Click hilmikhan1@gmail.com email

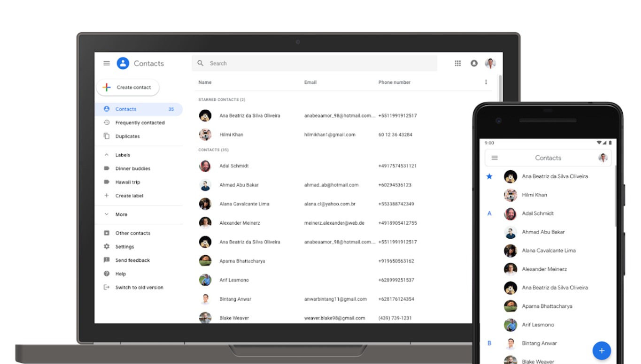tap(330, 135)
